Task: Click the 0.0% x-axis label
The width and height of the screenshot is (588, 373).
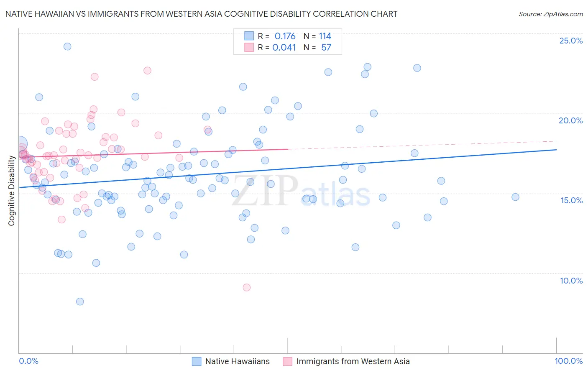Action: point(28,361)
